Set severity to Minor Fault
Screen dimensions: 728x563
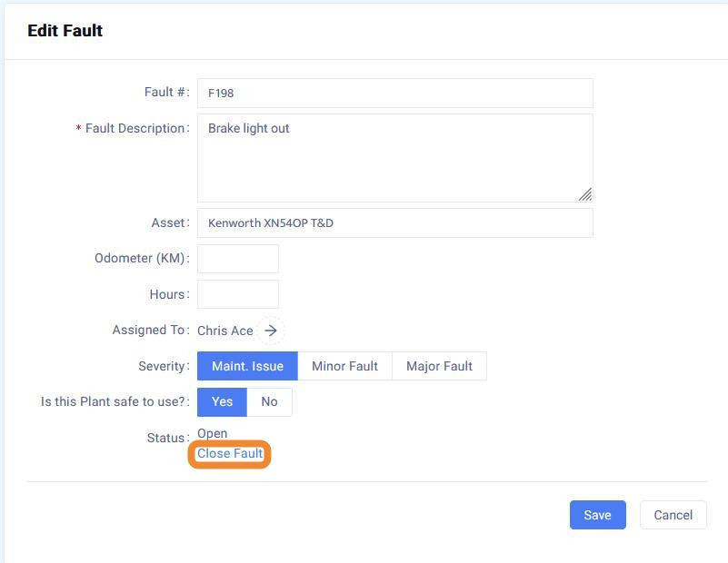point(344,366)
